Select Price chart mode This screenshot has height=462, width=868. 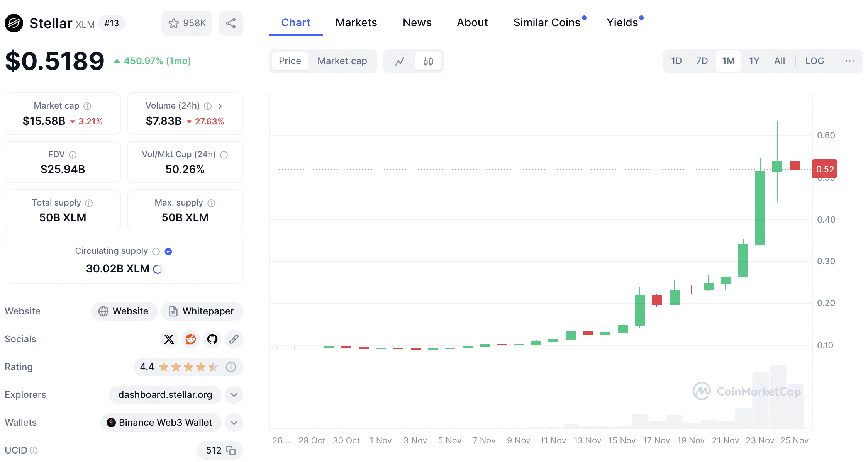(x=290, y=61)
